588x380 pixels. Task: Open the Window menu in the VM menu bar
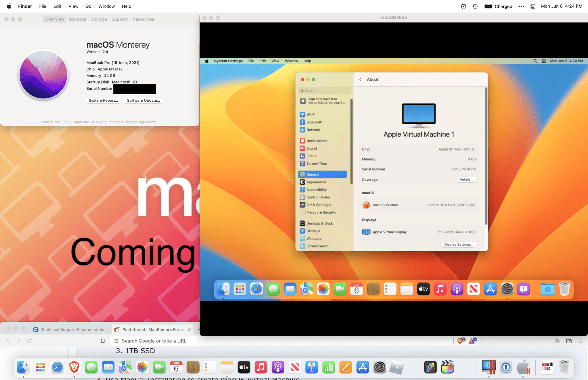291,61
